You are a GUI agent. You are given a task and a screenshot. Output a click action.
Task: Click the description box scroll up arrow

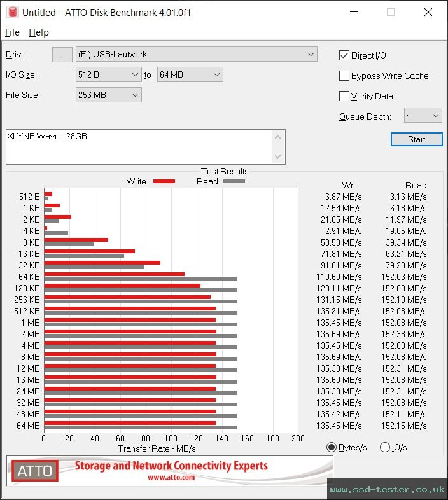277,137
